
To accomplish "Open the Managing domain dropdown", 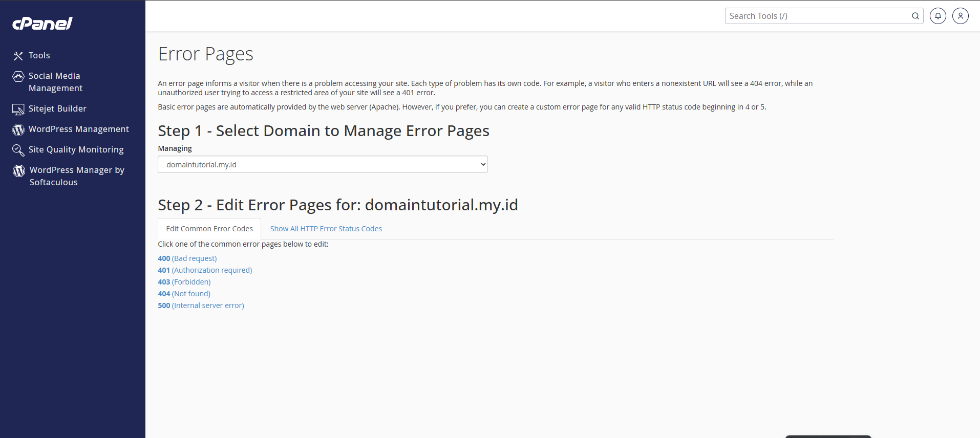I will coord(323,164).
